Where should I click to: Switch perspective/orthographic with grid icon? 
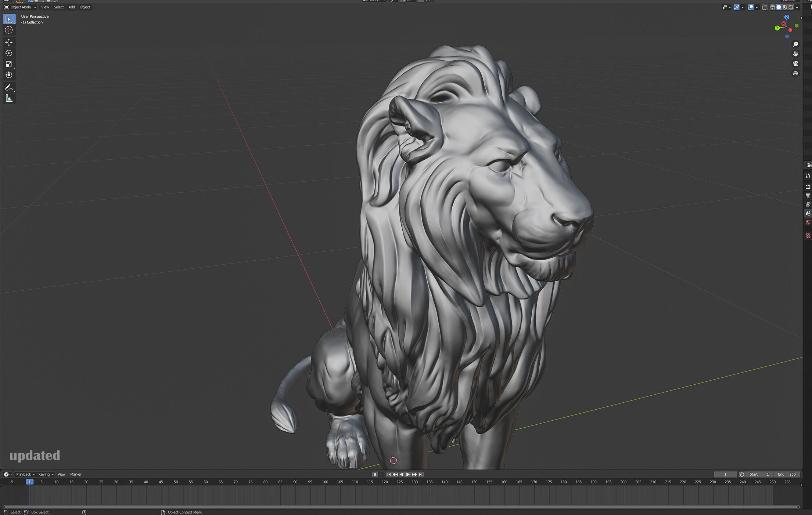pos(795,73)
